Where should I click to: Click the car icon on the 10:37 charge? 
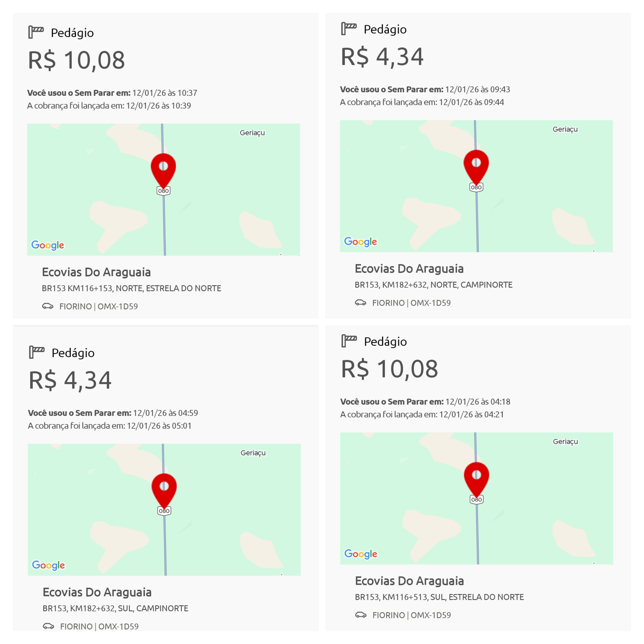(x=48, y=306)
